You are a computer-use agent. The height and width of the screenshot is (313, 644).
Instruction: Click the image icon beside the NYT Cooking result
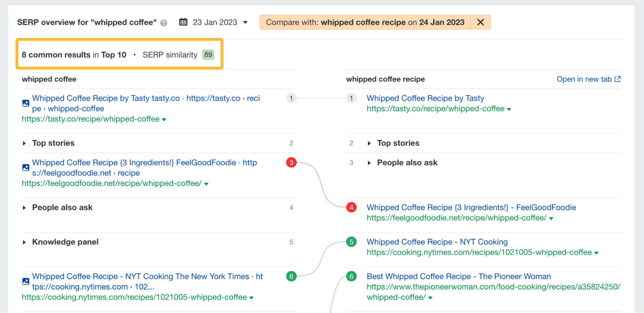[x=25, y=281]
